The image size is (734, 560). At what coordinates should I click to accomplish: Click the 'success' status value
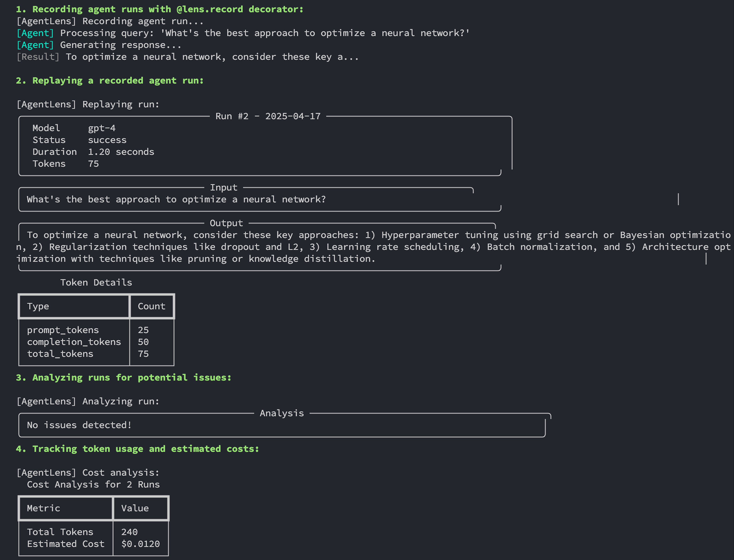tap(107, 140)
